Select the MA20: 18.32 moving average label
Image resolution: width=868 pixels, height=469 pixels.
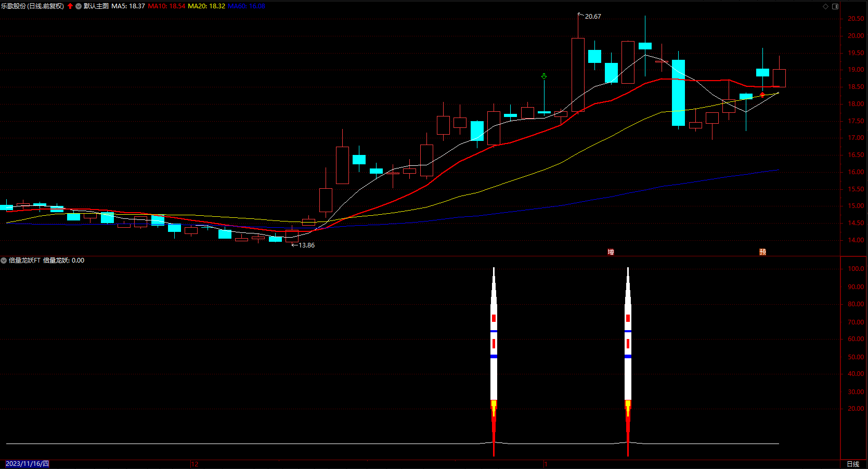coord(206,6)
